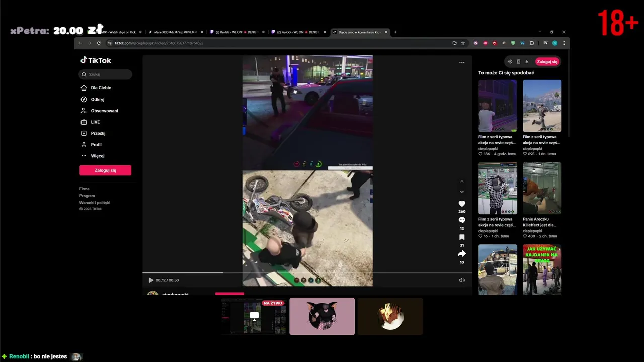Select active Dajcie znac w komentarzu tab
Image resolution: width=644 pixels, height=362 pixels.
tap(360, 32)
